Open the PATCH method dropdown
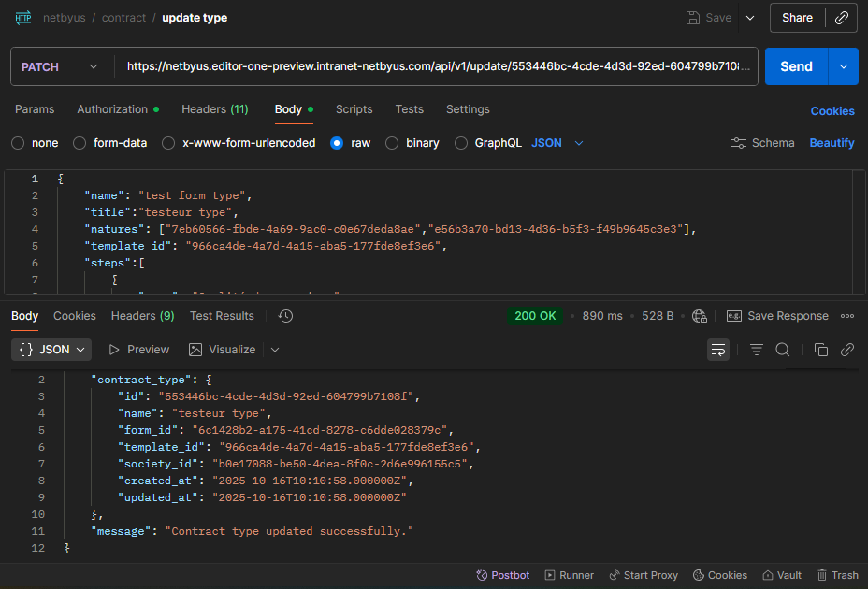The image size is (868, 589). pos(60,67)
